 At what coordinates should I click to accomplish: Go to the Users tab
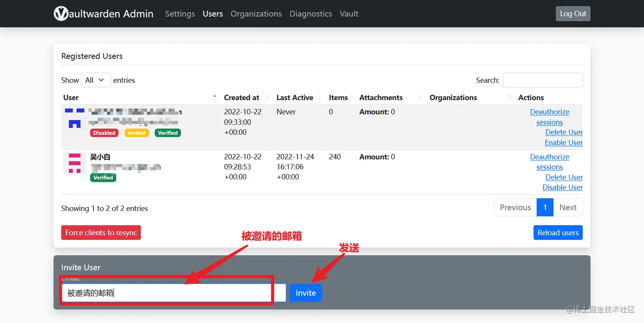click(x=213, y=14)
